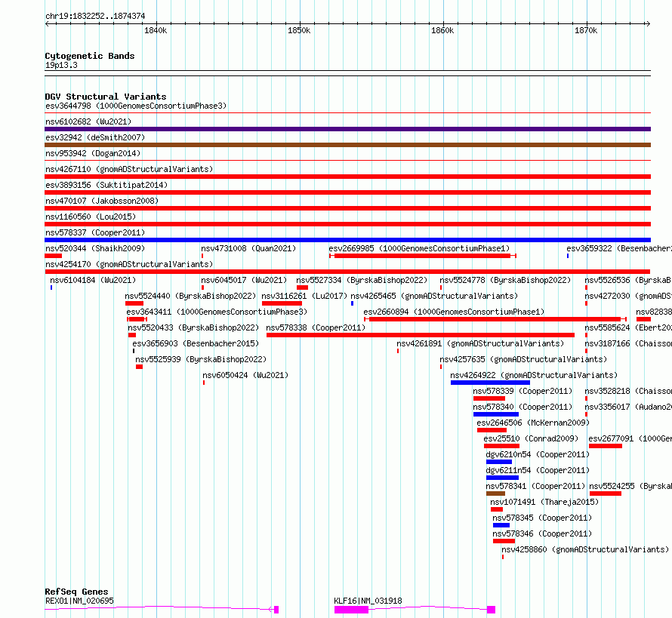Screen dimensions: 672x618
Task: Click the blue nsv578345 (Cooper2011) bar
Action: 501,525
